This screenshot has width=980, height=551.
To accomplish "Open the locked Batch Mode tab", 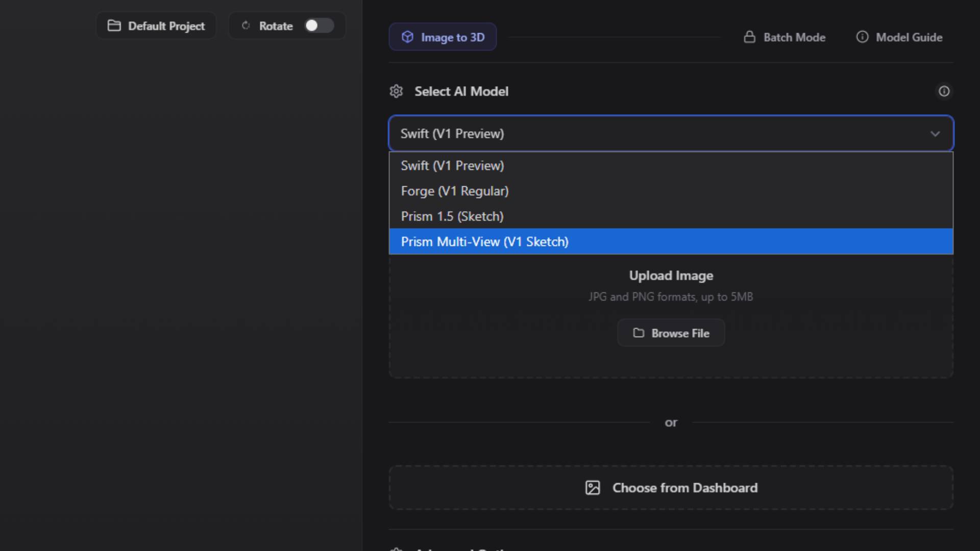I will click(785, 37).
